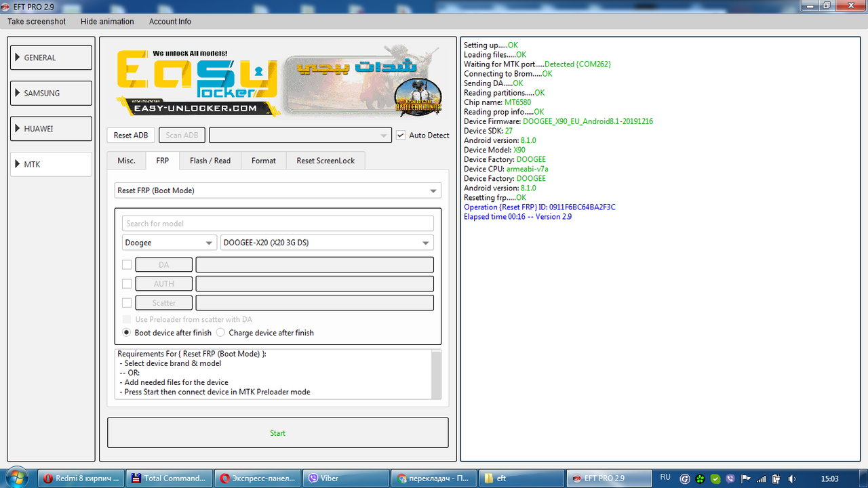Screen dimensions: 868x488
Task: Click the RU language indicator
Action: point(665,477)
